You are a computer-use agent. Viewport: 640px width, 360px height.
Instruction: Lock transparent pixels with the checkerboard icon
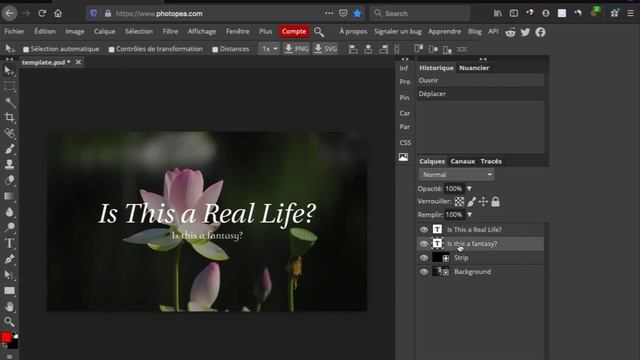coord(460,202)
